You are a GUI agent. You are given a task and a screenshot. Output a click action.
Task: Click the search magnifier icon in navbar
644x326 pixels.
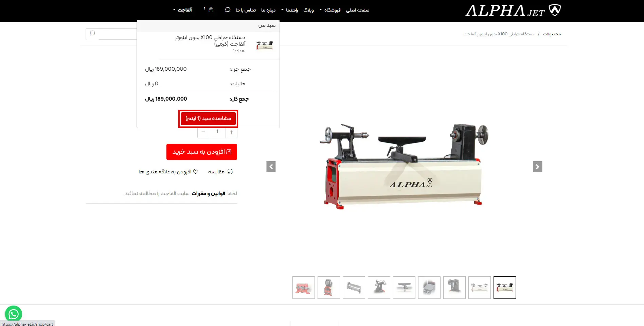coord(228,10)
